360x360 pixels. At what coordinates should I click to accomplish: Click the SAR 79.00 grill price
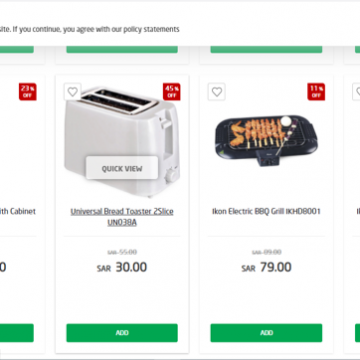tap(266, 267)
